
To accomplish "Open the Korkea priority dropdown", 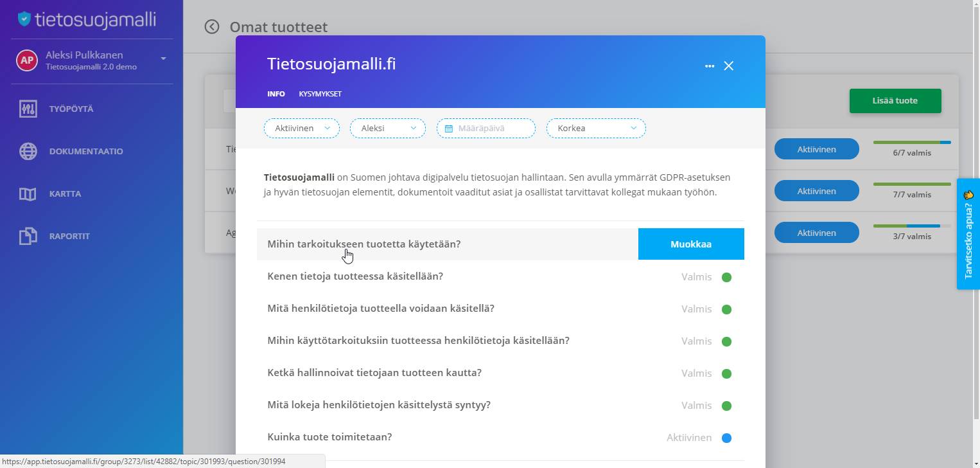I will [596, 129].
